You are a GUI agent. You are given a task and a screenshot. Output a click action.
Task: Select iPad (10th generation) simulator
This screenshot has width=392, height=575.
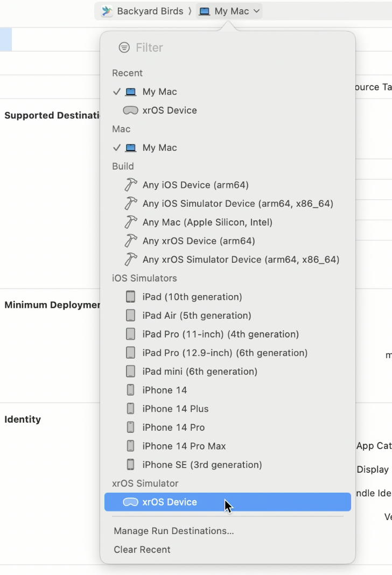point(227,297)
